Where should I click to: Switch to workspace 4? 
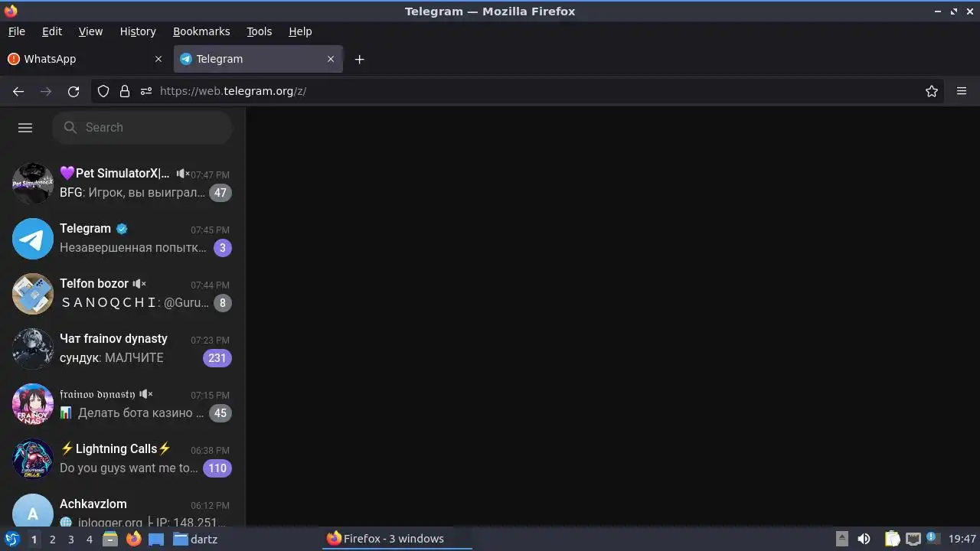(x=89, y=540)
